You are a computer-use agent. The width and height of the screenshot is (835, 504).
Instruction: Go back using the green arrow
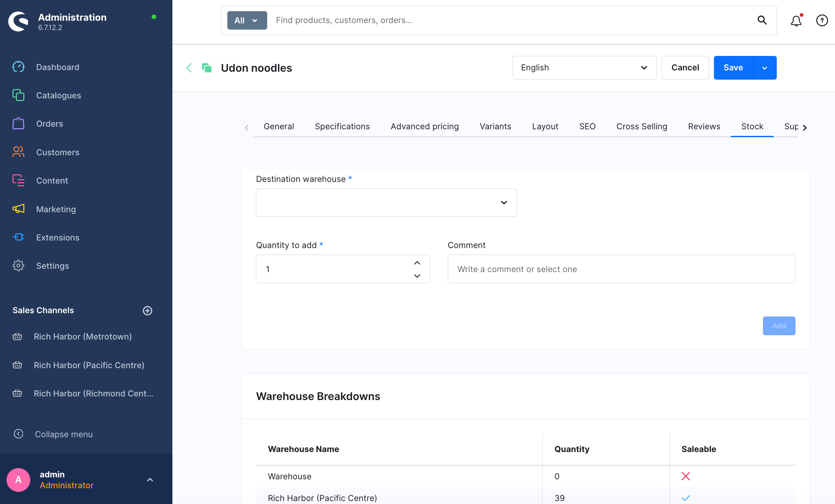click(189, 68)
